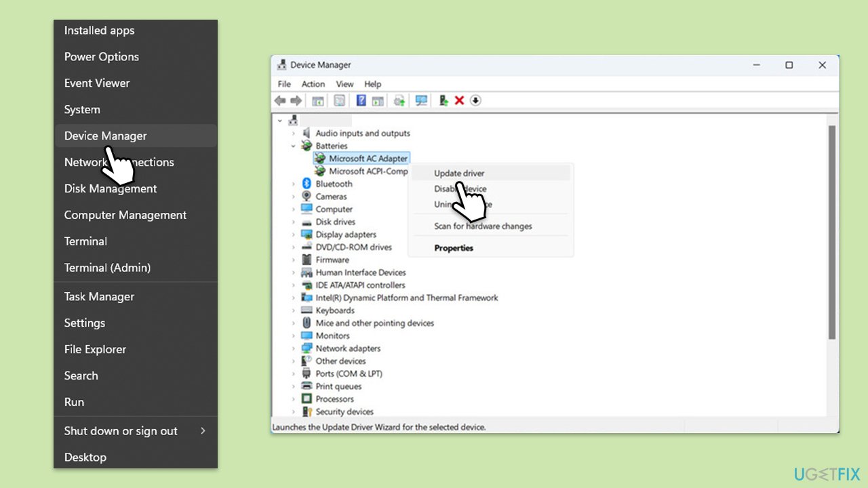
Task: Expand the Mice and other pointing devices node
Action: [x=294, y=323]
